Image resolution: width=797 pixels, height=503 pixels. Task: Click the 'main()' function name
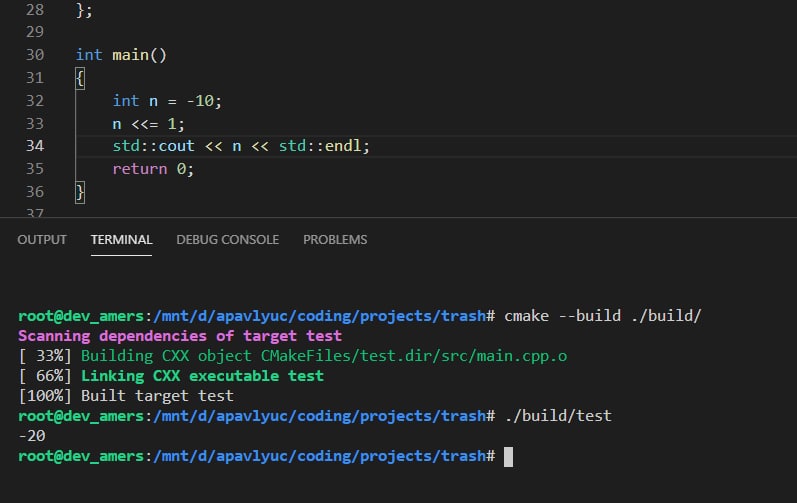coord(139,55)
